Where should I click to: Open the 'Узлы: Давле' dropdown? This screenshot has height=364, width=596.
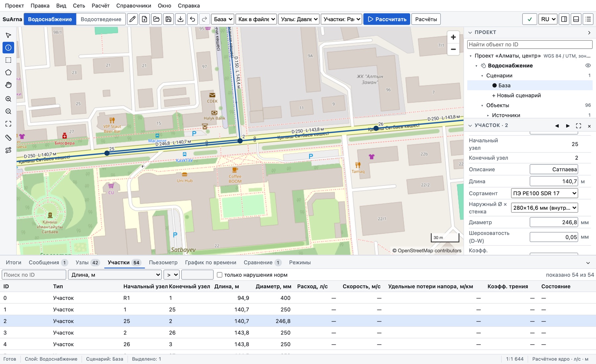(299, 19)
